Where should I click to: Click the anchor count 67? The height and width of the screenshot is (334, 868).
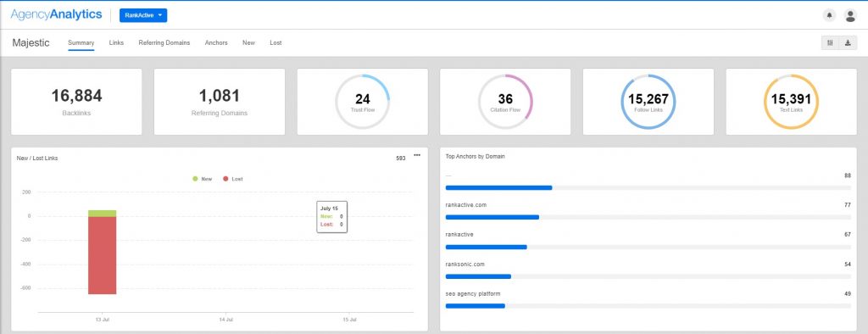(848, 234)
